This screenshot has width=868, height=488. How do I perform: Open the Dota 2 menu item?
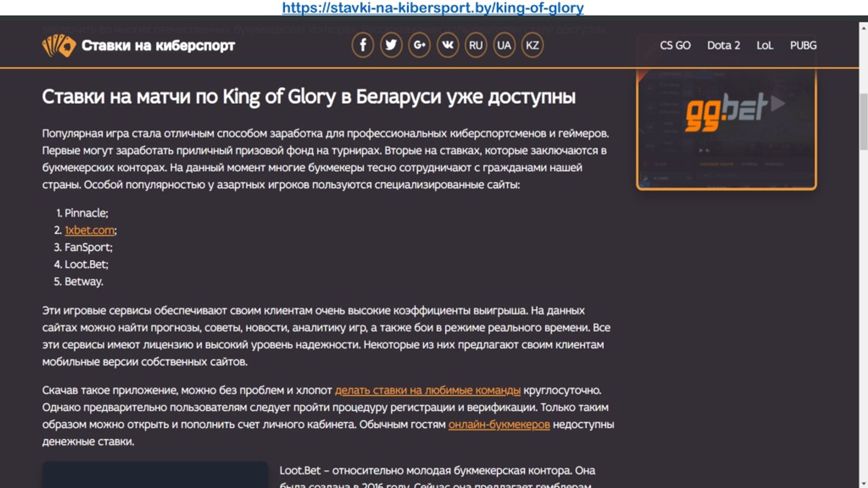coord(724,45)
